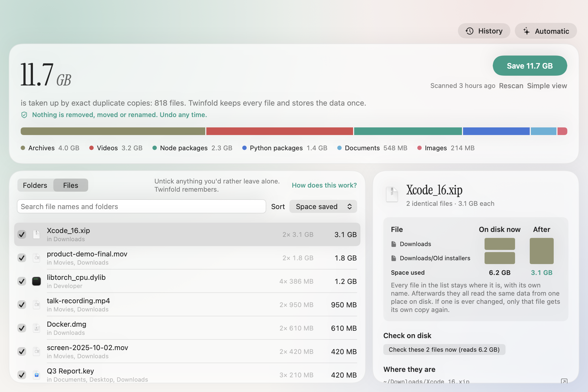This screenshot has height=392, width=588.
Task: Untick the product-demo-final.mov checkbox
Action: click(x=22, y=258)
